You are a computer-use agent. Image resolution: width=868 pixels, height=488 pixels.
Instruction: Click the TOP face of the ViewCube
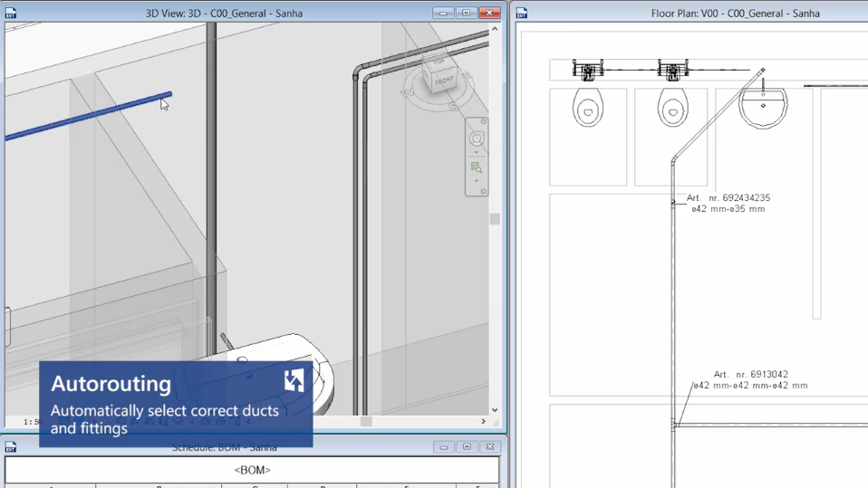[x=439, y=63]
